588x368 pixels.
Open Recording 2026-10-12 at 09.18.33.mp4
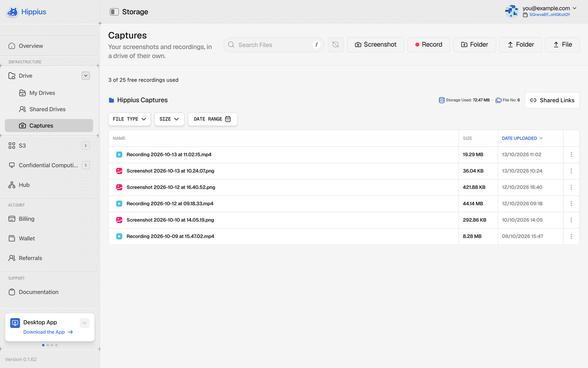(170, 203)
